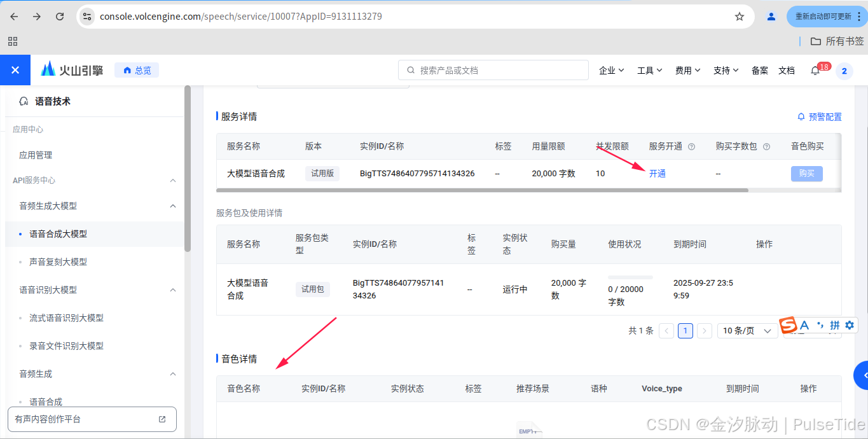Go back to the previous browser page

click(14, 17)
